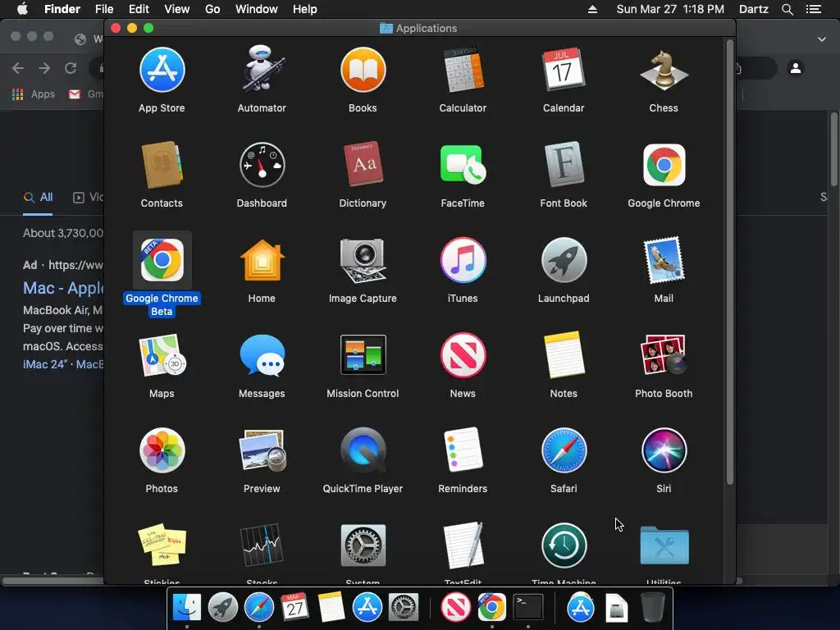
Task: Open the Finder menu in menu bar
Action: (62, 9)
